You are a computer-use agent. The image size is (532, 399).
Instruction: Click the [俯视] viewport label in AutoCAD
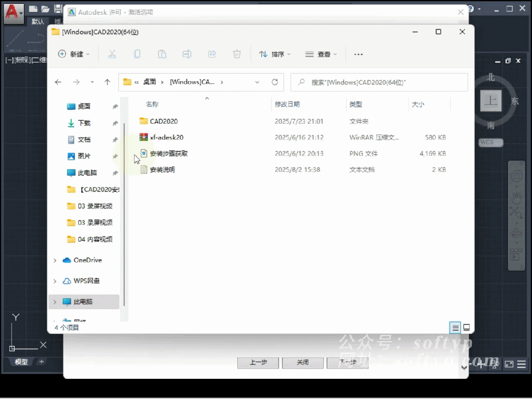click(23, 61)
